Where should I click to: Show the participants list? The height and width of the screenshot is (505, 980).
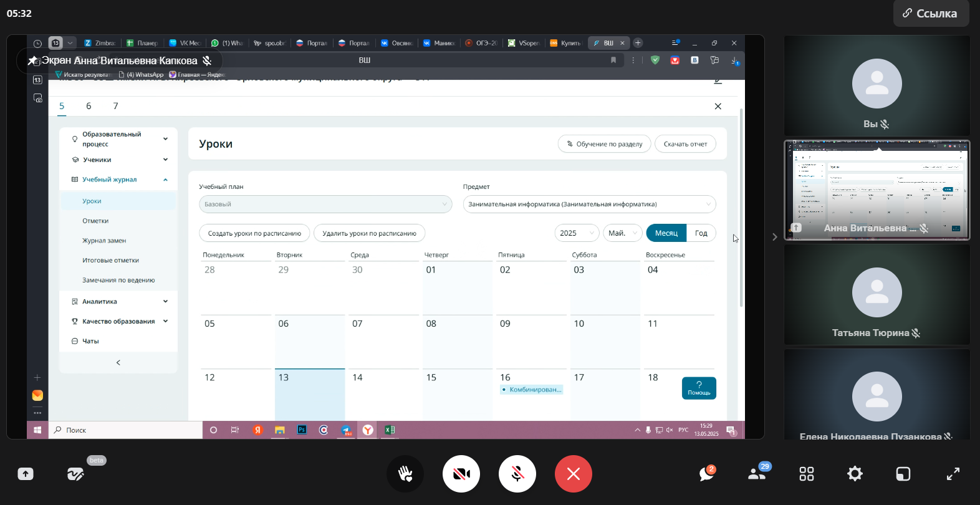coord(757,474)
